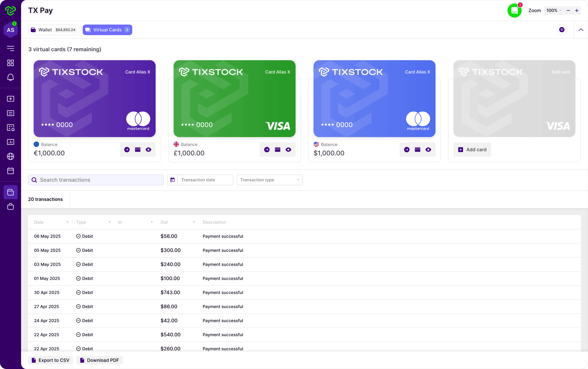This screenshot has height=369, width=588.
Task: Click the Add card button
Action: pyautogui.click(x=472, y=150)
